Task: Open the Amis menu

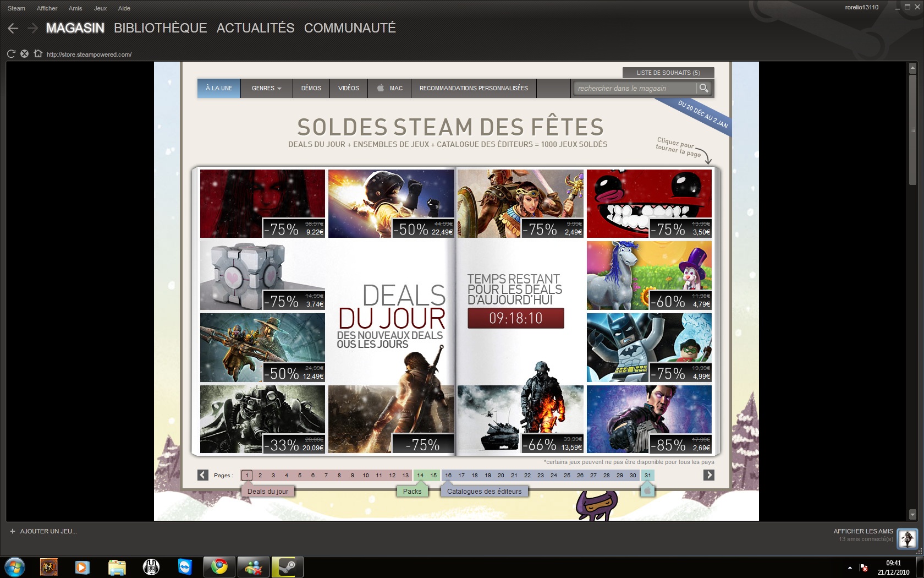Action: [75, 8]
